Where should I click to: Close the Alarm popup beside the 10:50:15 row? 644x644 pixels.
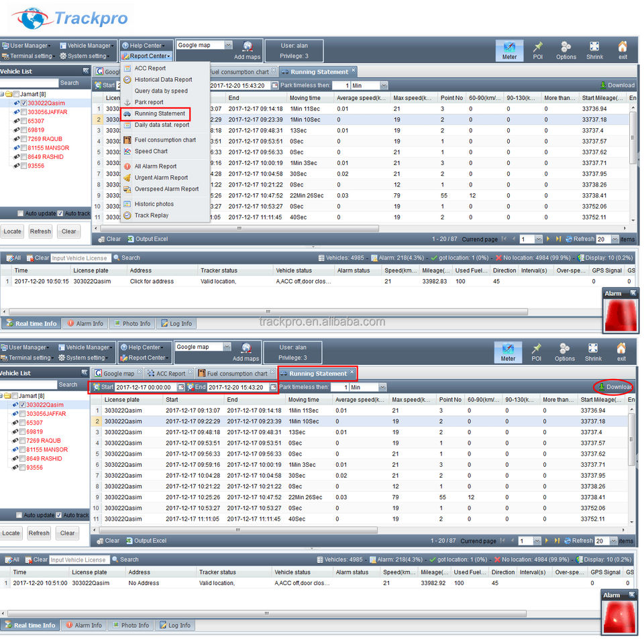pyautogui.click(x=633, y=293)
